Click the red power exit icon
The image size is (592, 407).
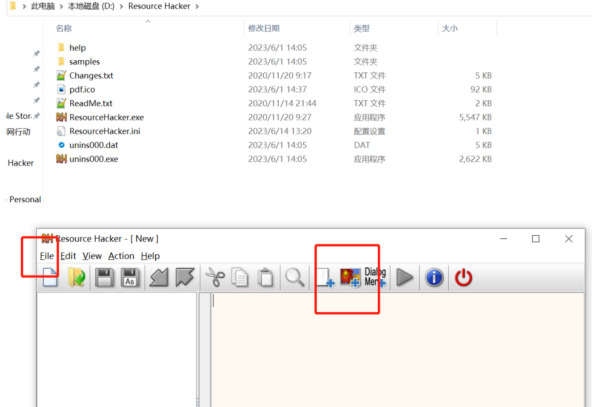coord(463,278)
